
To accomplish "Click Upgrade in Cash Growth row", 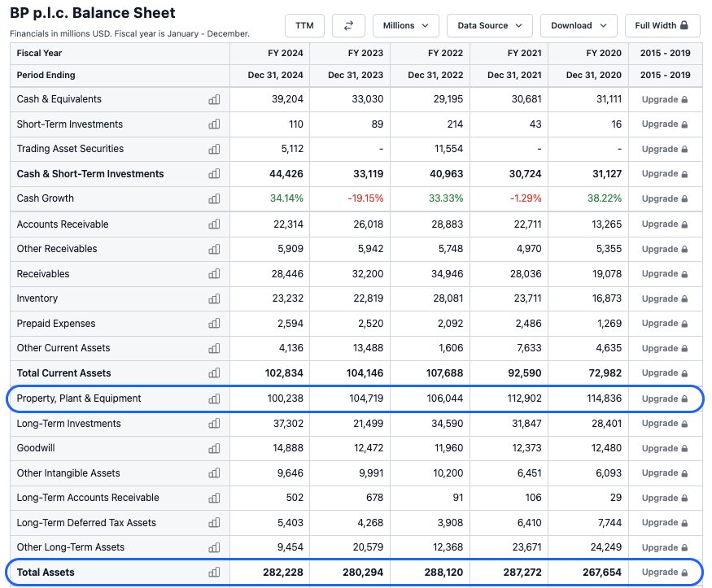I will 665,198.
